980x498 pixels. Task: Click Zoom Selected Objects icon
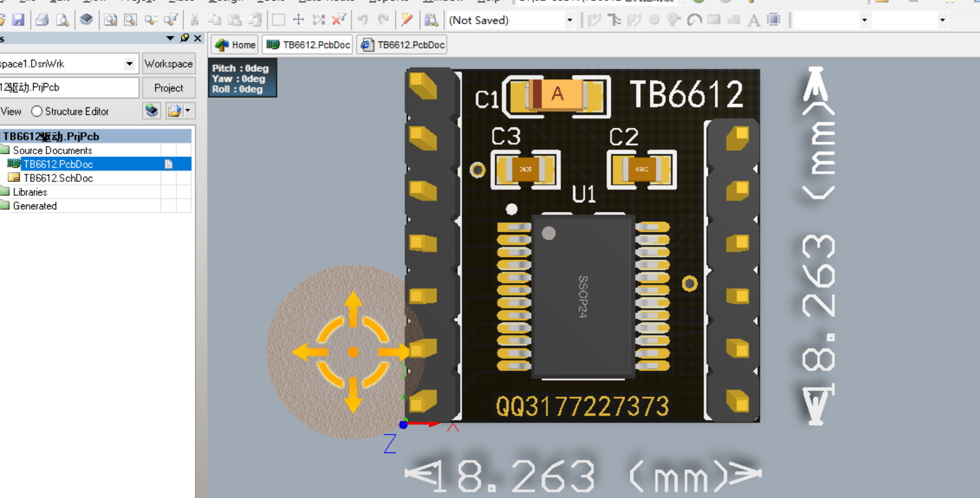151,20
